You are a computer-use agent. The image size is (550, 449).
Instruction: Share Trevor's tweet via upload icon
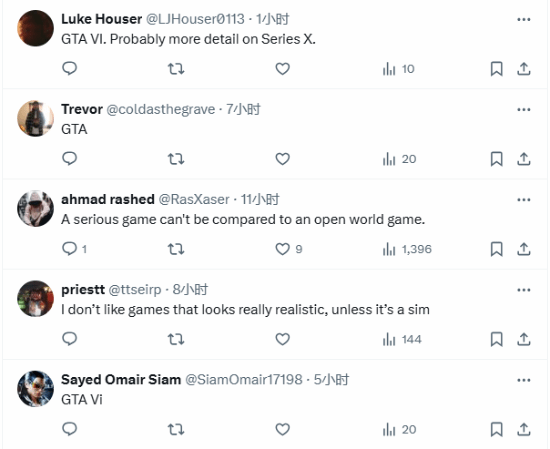[x=523, y=159]
